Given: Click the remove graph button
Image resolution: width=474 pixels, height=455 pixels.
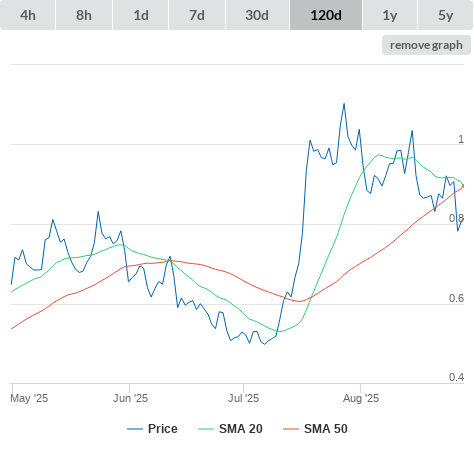Looking at the screenshot, I should tap(426, 45).
